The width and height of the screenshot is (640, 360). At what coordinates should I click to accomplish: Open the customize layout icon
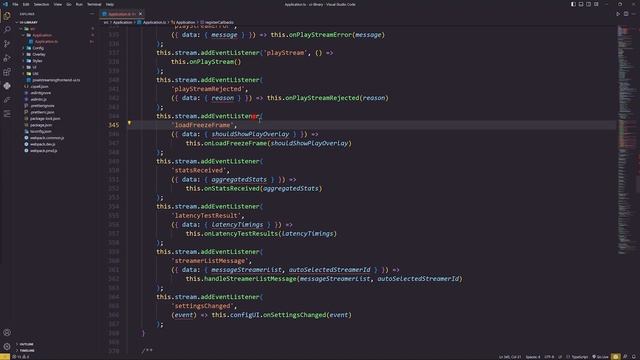click(596, 4)
